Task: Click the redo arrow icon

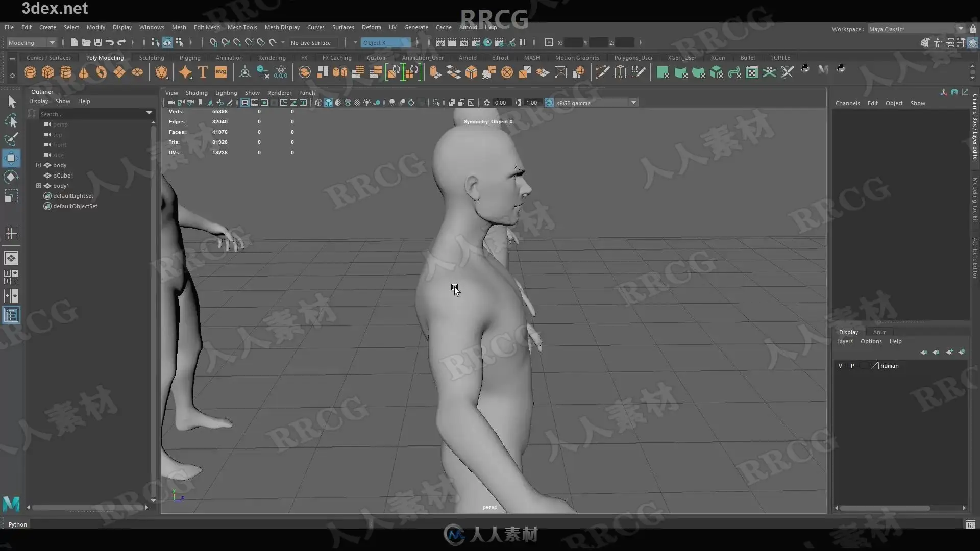Action: [121, 43]
